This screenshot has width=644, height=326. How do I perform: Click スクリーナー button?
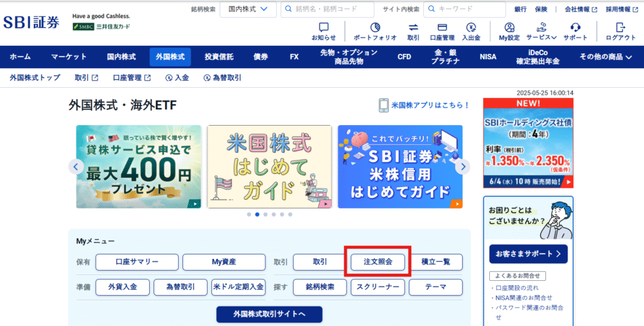pos(378,287)
